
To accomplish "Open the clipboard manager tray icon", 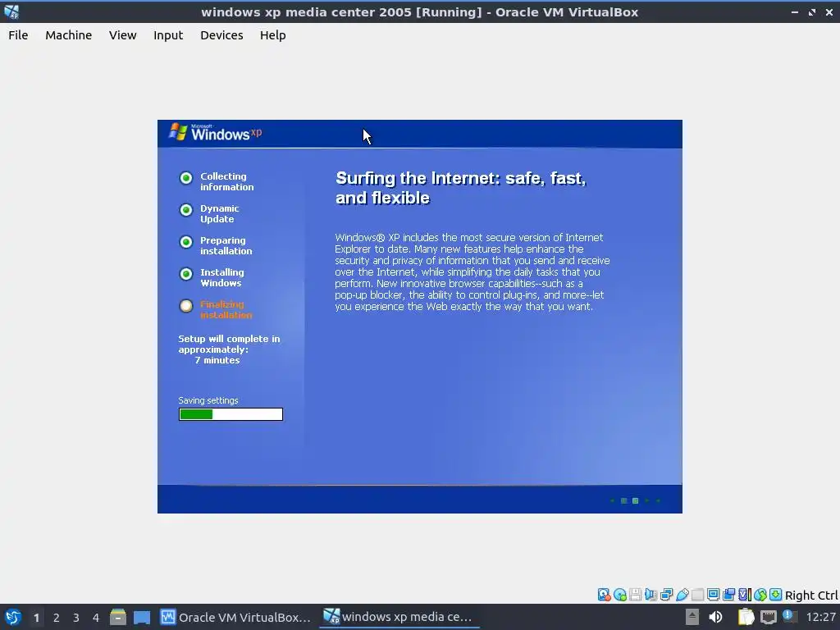I will point(746,617).
